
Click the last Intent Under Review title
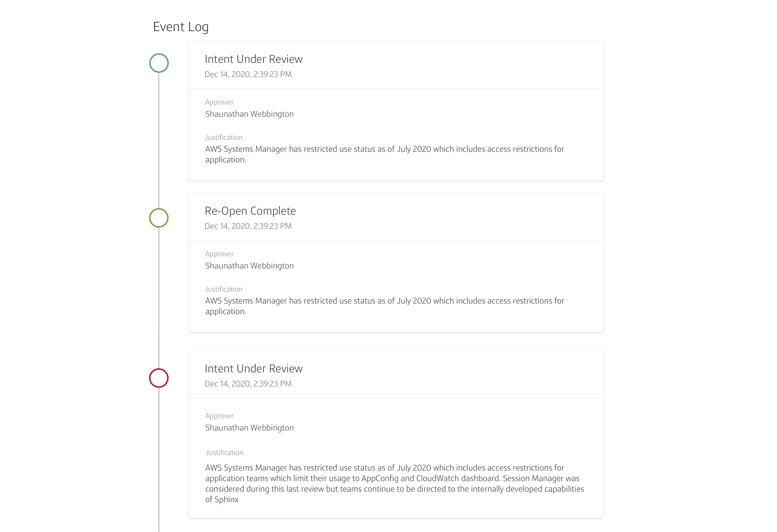click(x=253, y=368)
